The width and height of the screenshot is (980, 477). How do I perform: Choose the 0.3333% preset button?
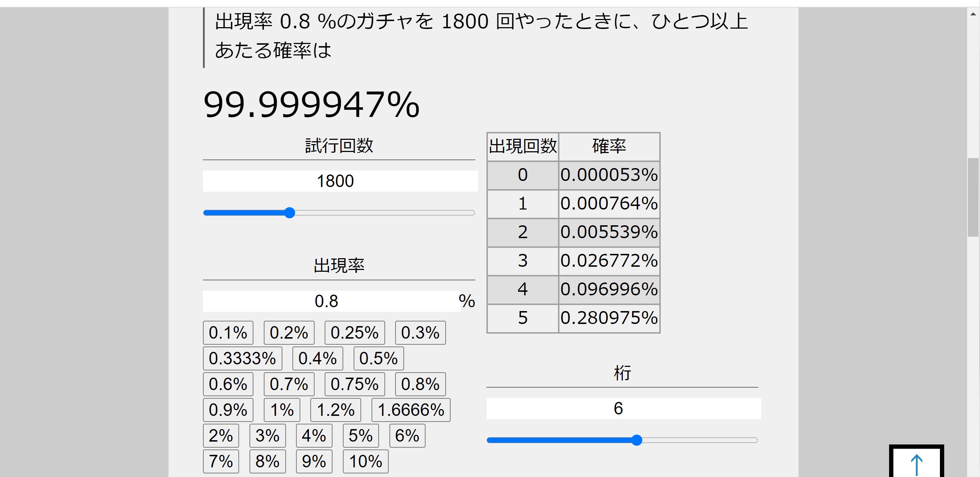click(242, 358)
